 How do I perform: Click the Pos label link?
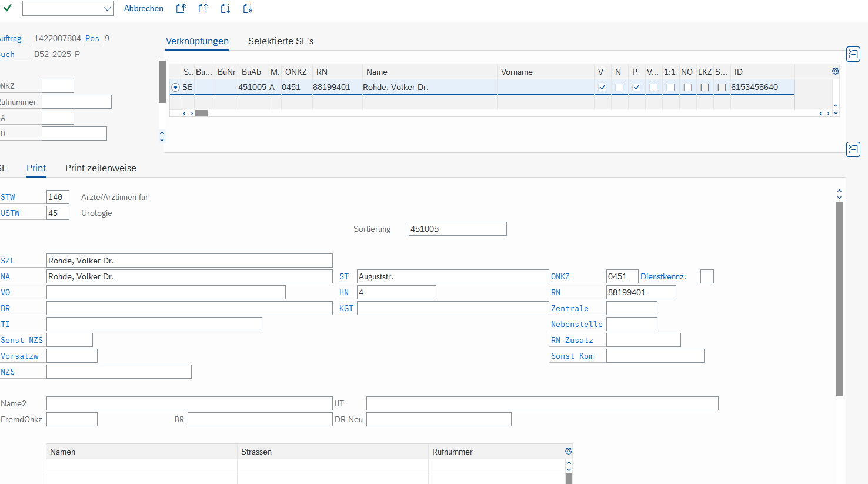click(x=92, y=38)
